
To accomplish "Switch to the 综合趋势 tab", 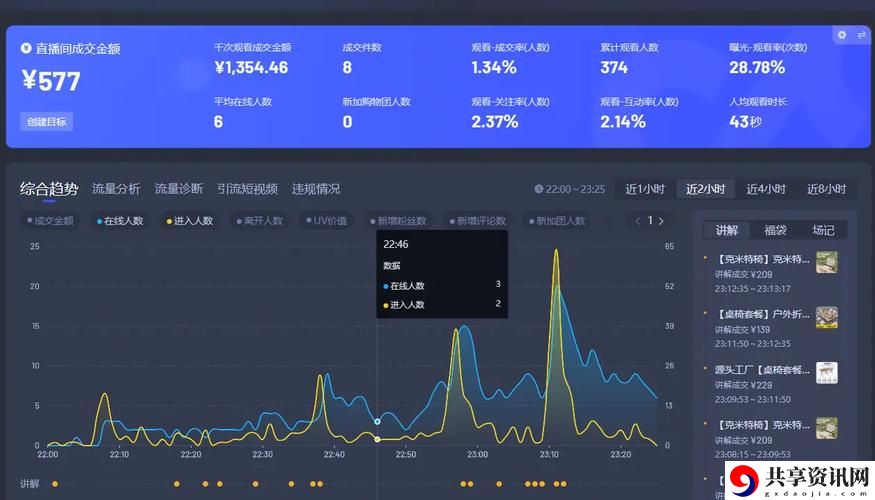I will 49,189.
